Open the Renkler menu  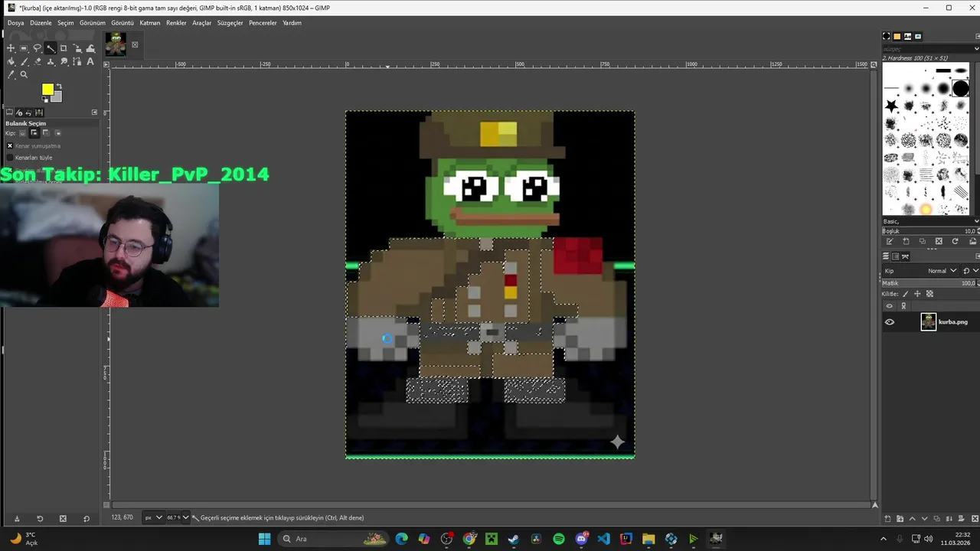click(176, 23)
